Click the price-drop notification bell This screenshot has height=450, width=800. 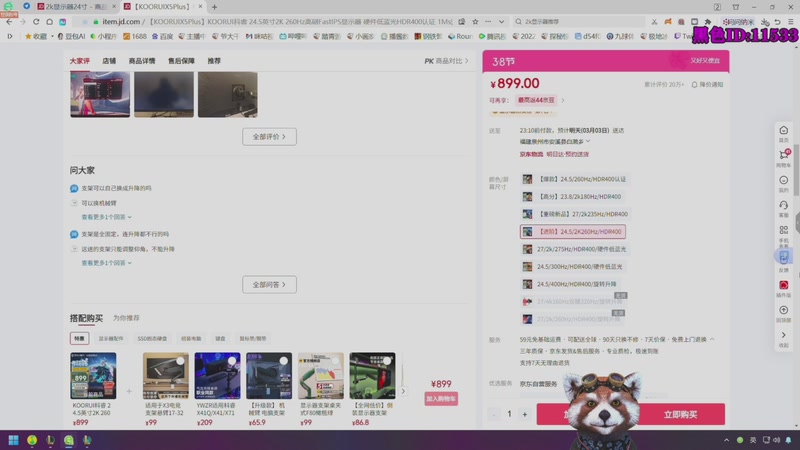(694, 85)
